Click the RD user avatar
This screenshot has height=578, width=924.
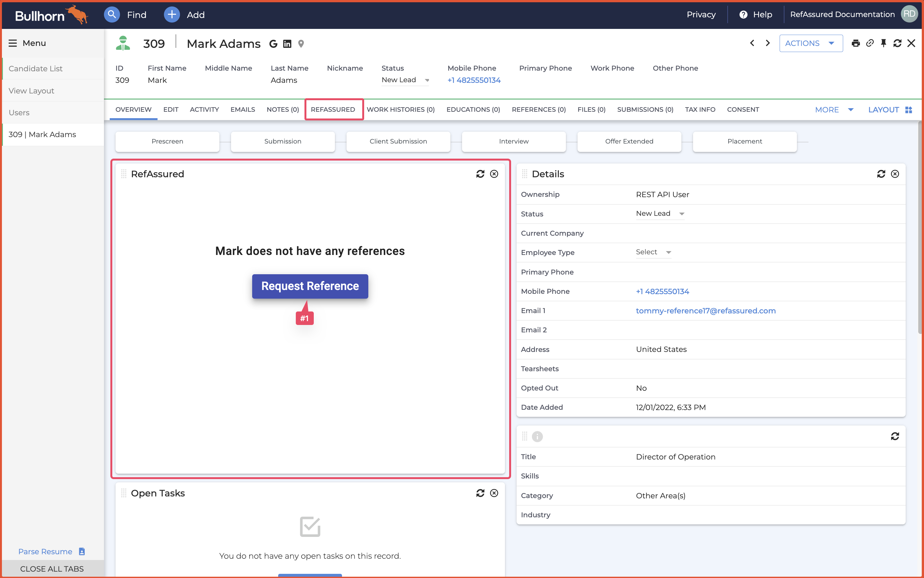pos(909,14)
